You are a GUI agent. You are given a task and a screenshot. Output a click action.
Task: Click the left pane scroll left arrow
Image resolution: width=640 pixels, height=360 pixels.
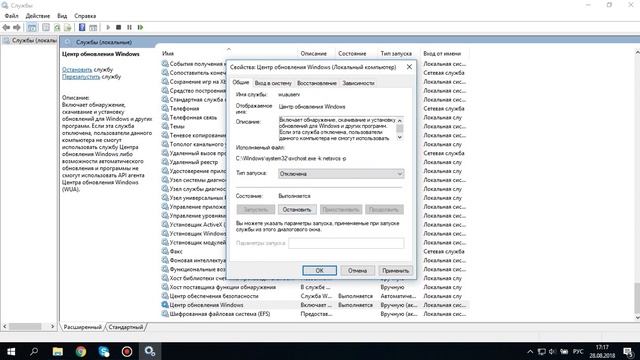(x=5, y=327)
